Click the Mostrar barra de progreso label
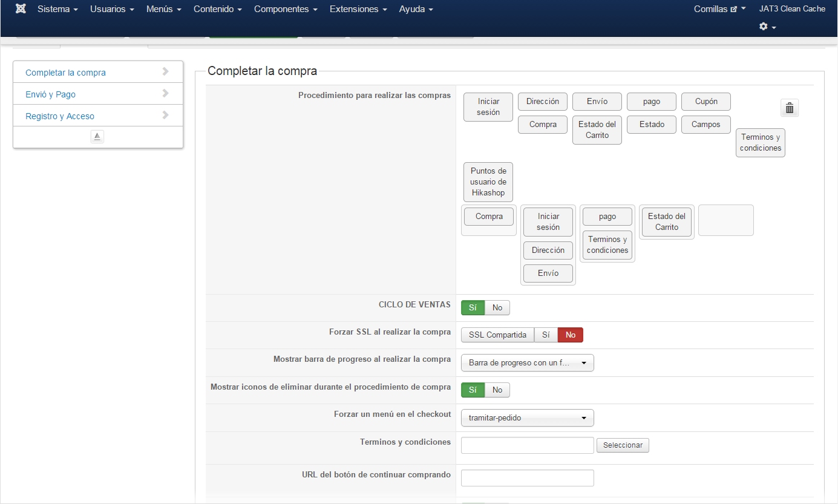Viewport: 838px width, 504px height. point(362,359)
